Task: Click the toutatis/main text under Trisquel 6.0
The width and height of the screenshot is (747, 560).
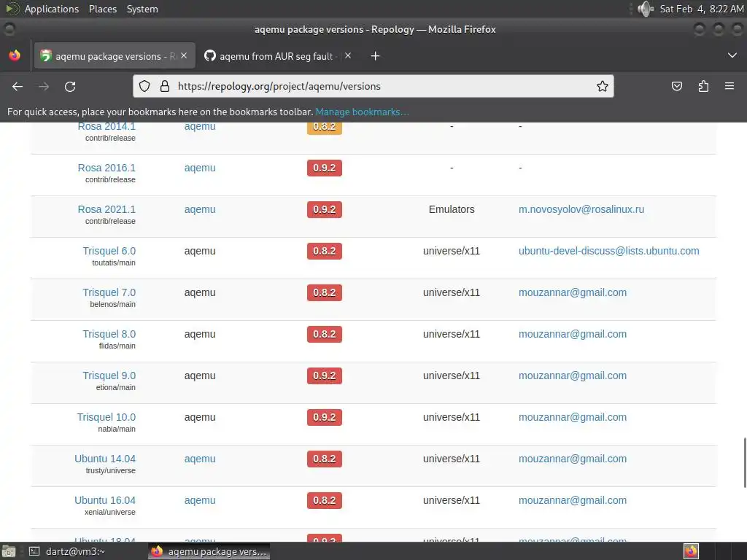Action: click(x=113, y=262)
